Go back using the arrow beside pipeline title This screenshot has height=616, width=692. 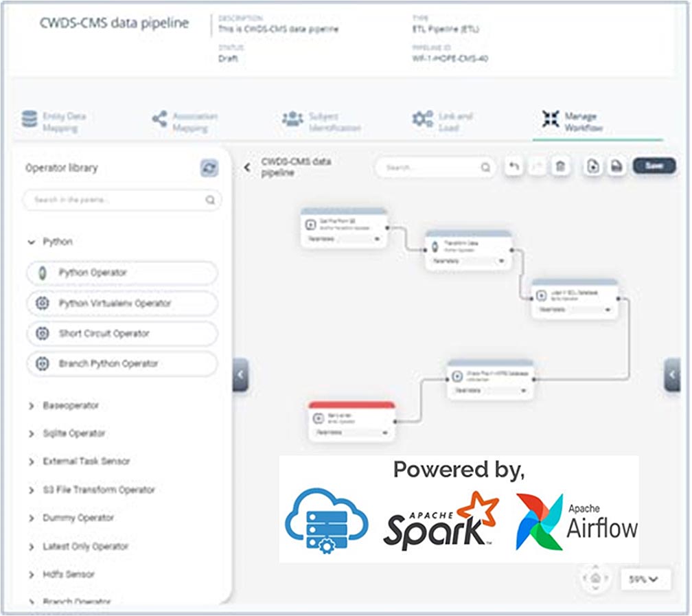point(247,168)
